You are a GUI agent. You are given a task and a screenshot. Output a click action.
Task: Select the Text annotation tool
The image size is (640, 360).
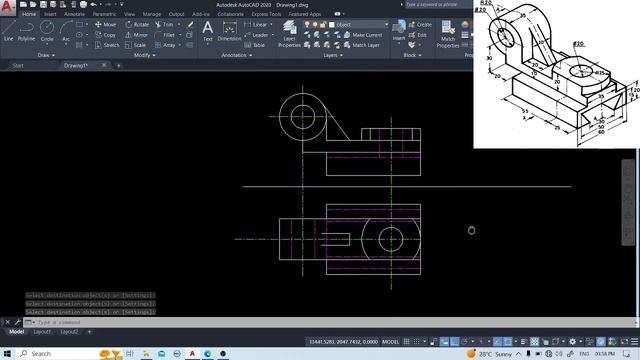208,31
